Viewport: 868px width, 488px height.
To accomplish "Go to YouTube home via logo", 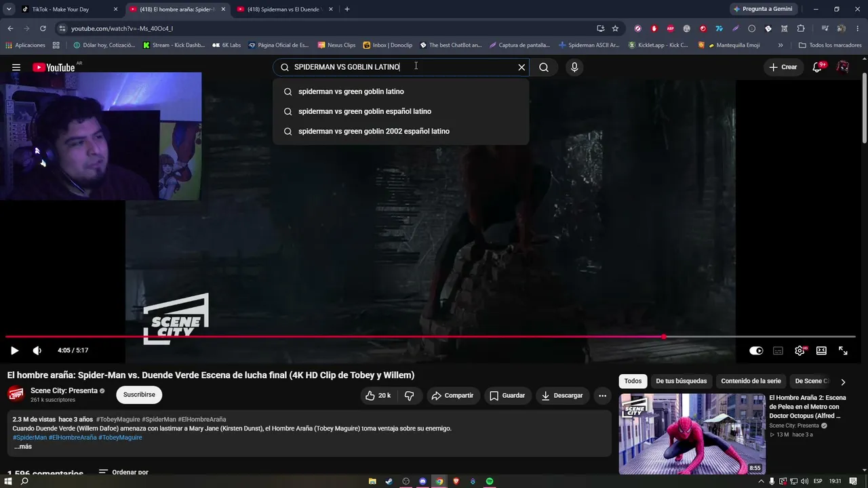I will (54, 67).
